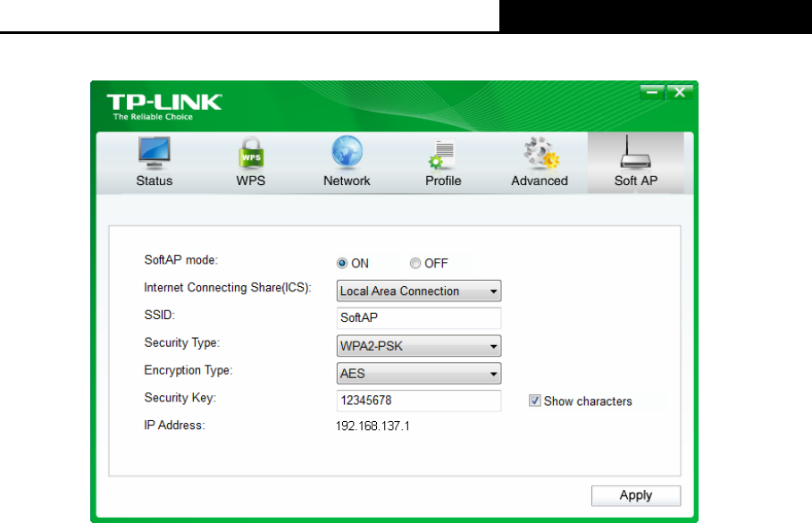Switch to the Network tab label
The width and height of the screenshot is (812, 523).
(x=347, y=181)
